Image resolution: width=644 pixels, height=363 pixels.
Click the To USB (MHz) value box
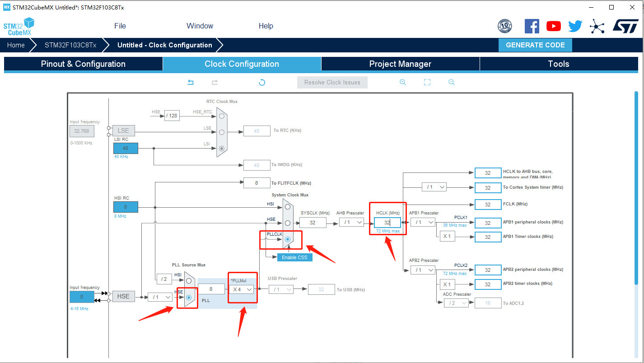pyautogui.click(x=321, y=289)
